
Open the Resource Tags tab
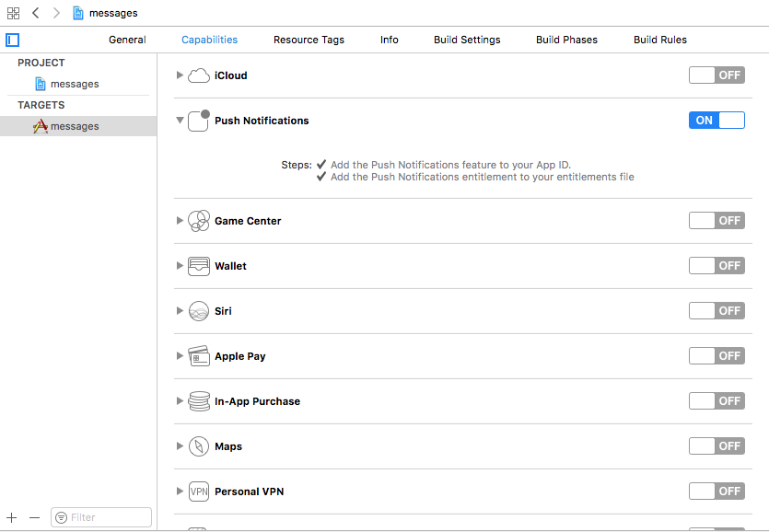(309, 40)
